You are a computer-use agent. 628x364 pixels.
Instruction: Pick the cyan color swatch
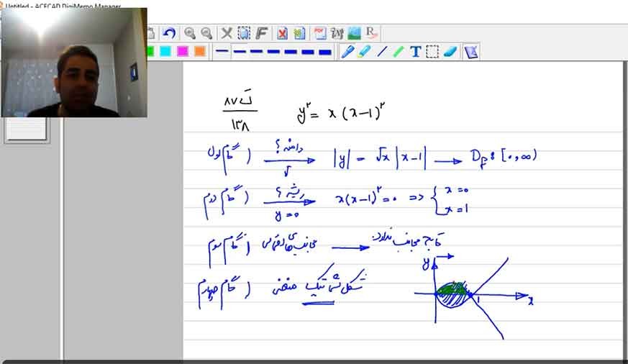[x=165, y=51]
